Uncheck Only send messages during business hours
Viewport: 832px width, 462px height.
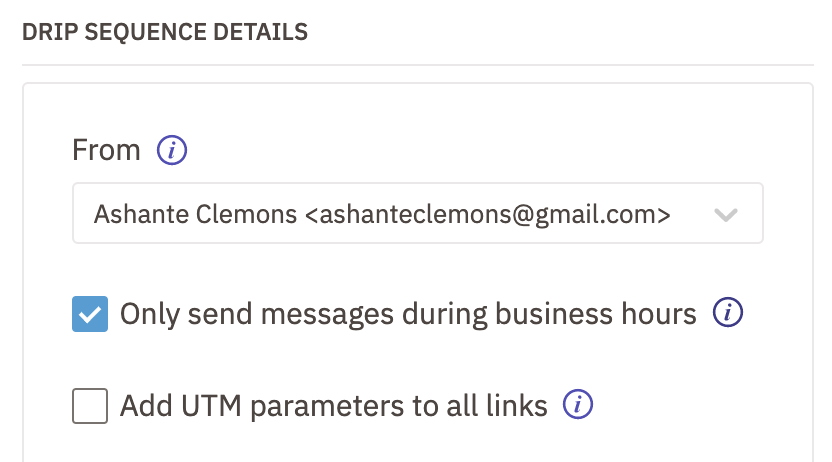(90, 314)
